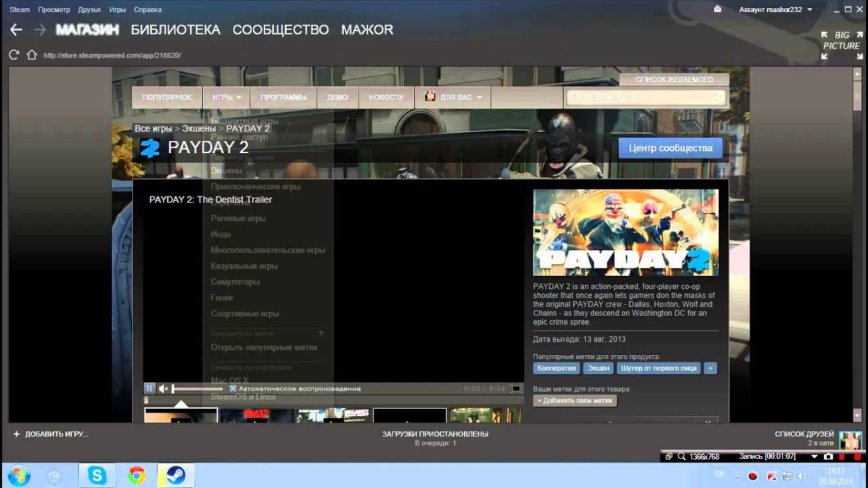
Task: Click the plus button next to tags
Action: 710,368
